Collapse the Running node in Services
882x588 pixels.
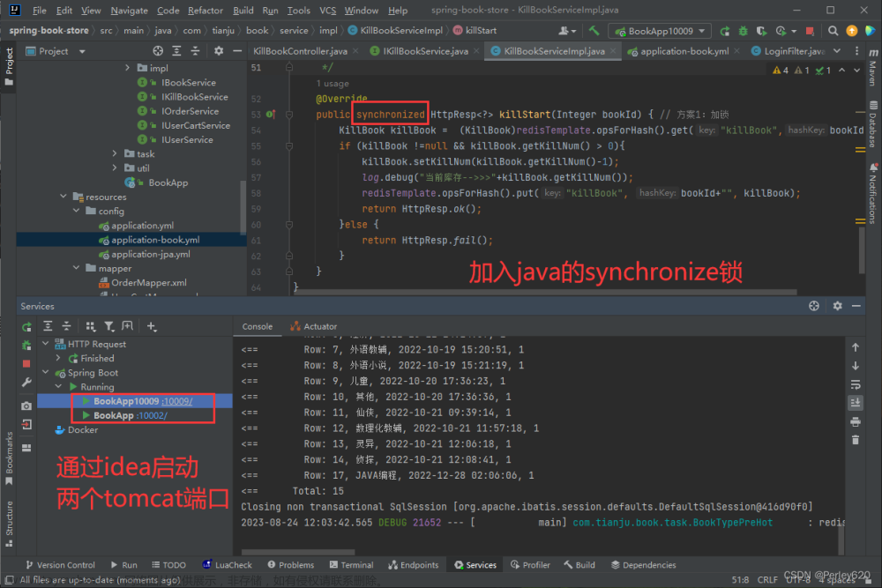58,387
